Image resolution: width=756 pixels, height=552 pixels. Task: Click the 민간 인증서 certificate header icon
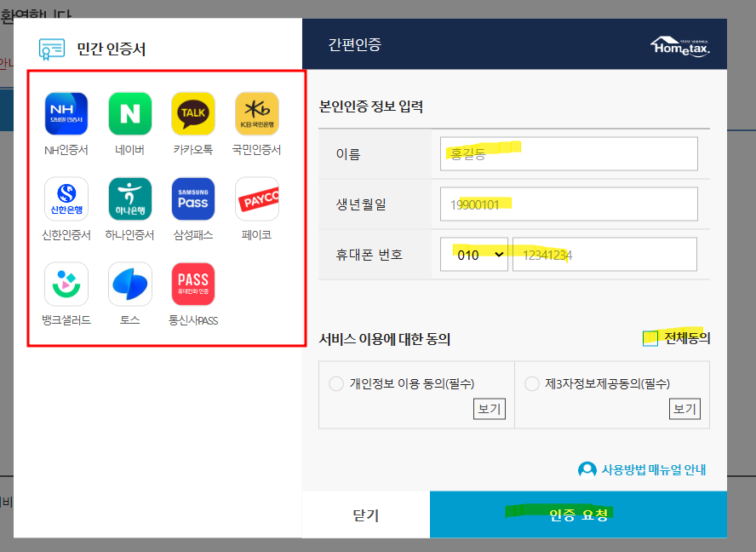[52, 49]
